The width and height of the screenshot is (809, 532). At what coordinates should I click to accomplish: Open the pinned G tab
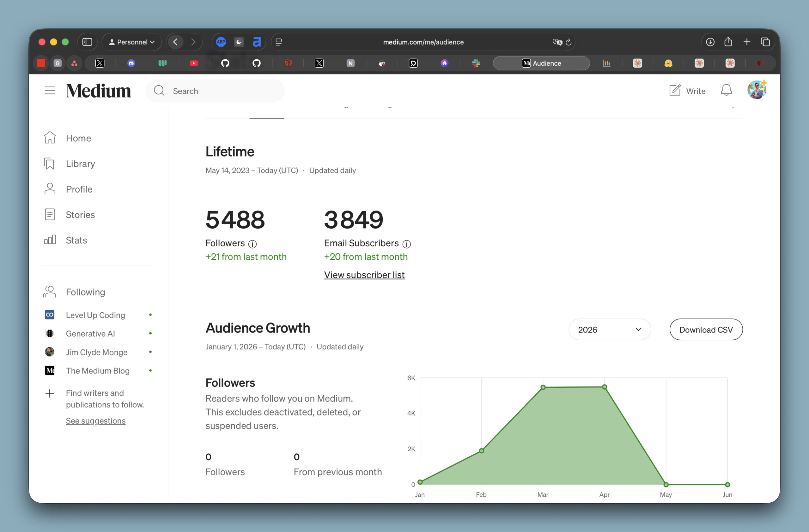click(x=58, y=63)
